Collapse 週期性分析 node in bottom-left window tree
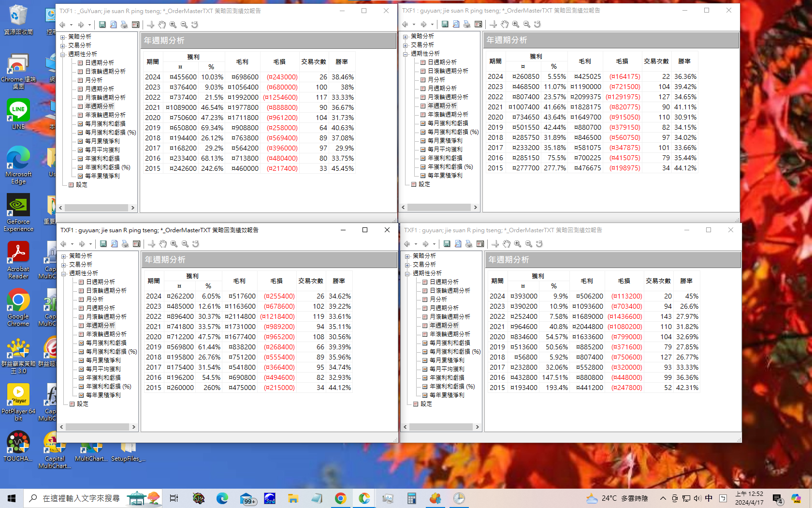 click(64, 273)
